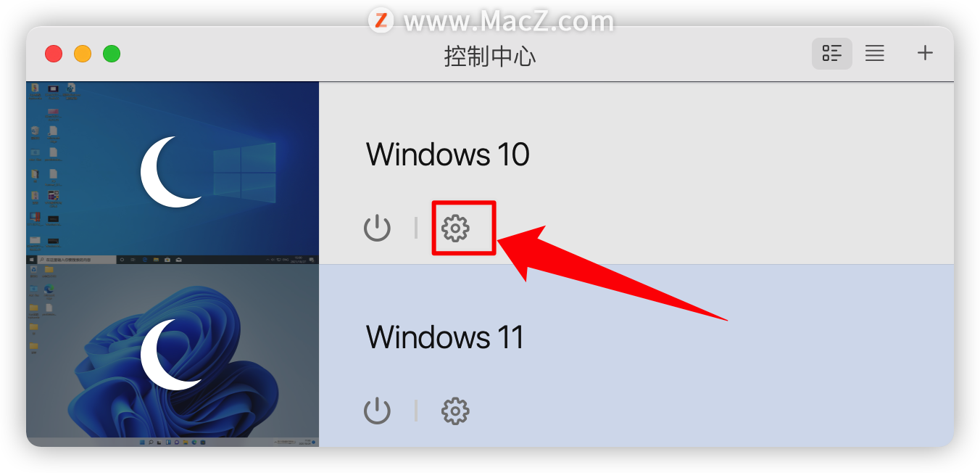
Task: Switch to expanded detail view
Action: (x=832, y=53)
